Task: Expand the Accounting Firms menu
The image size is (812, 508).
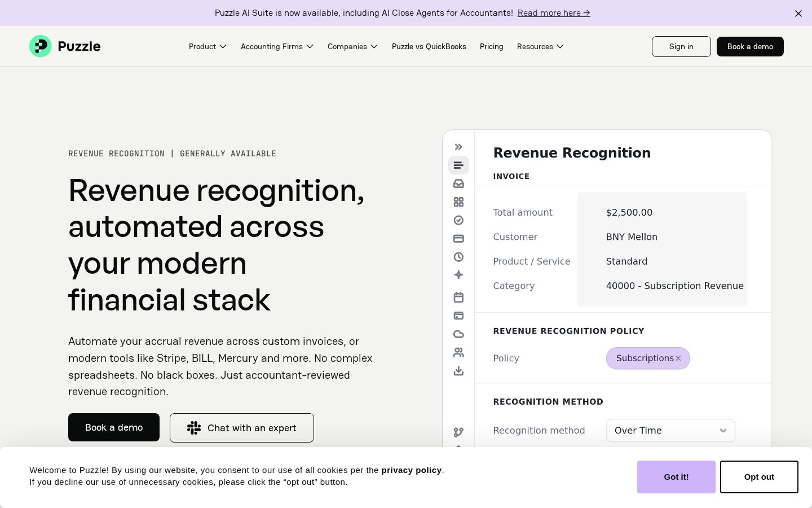Action: (277, 46)
